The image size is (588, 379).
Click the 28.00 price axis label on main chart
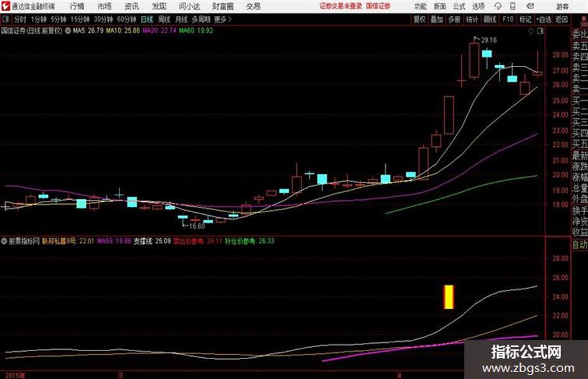click(560, 55)
